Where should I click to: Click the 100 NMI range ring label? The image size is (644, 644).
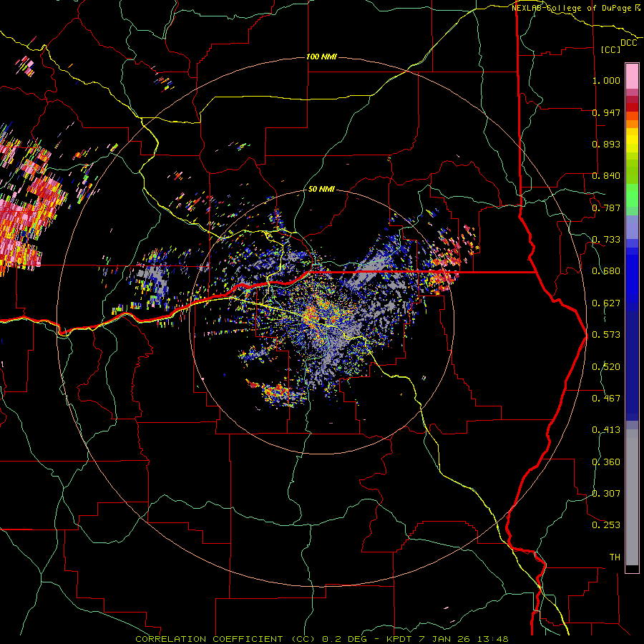(x=321, y=57)
